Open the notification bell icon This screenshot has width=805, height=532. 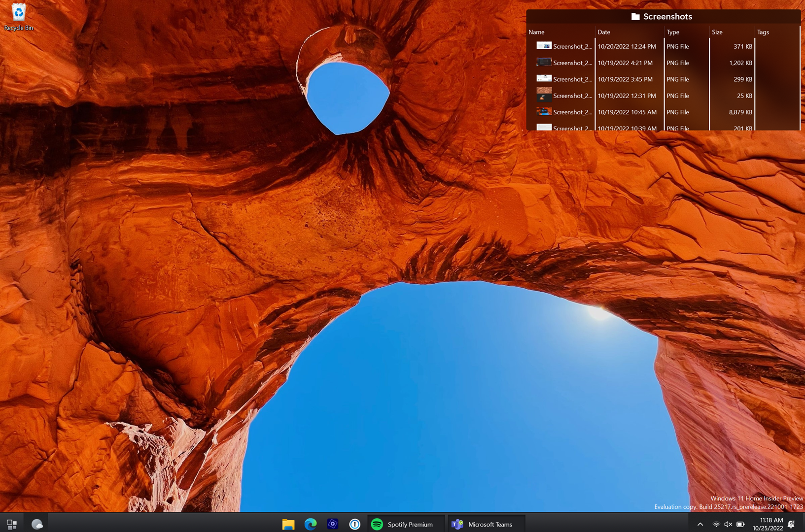(791, 524)
